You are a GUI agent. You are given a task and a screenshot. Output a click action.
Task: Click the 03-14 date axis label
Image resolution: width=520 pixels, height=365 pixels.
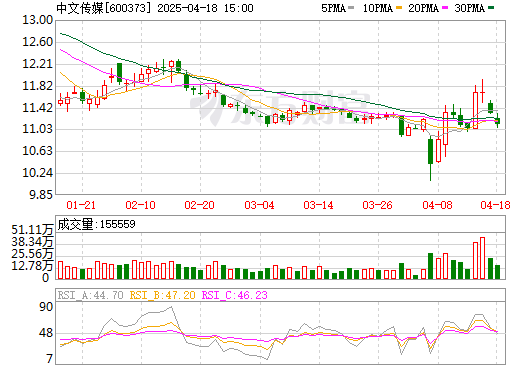(x=318, y=205)
